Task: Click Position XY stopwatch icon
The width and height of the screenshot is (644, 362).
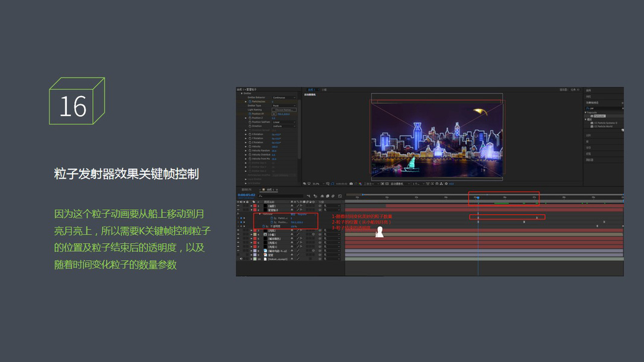Action: coord(250,113)
